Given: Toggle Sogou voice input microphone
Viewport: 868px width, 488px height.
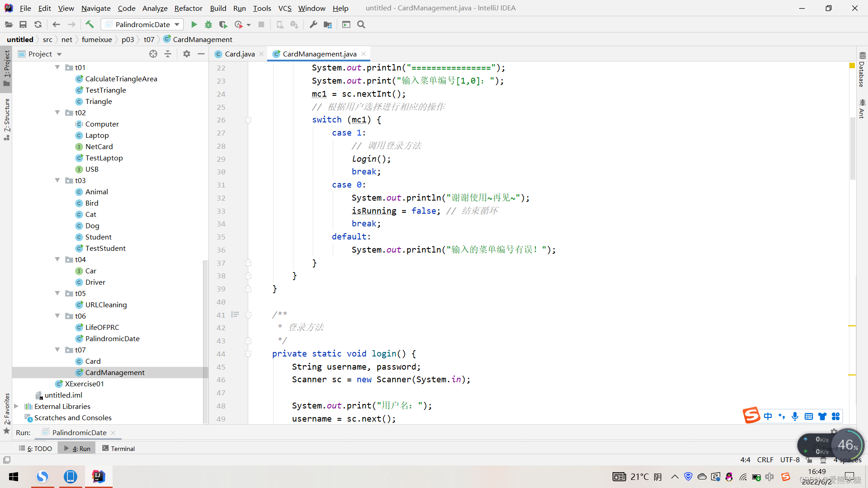Looking at the screenshot, I should (795, 416).
